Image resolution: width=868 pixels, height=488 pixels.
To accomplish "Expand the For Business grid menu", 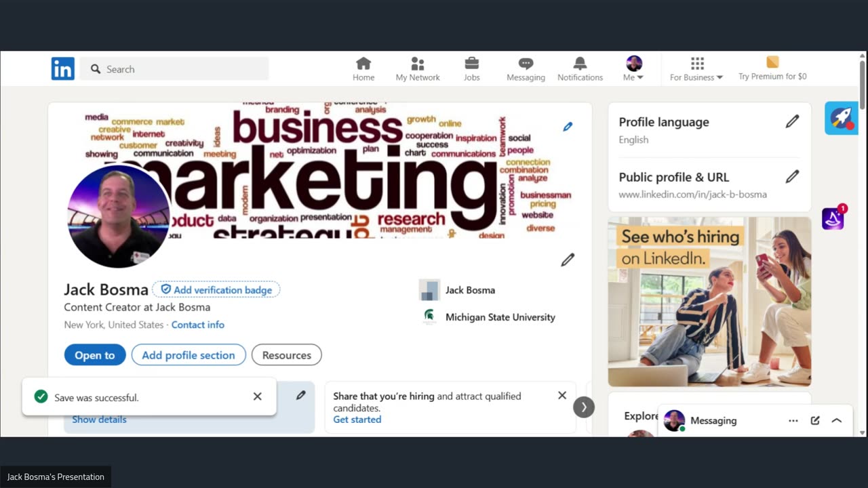I will tap(696, 69).
